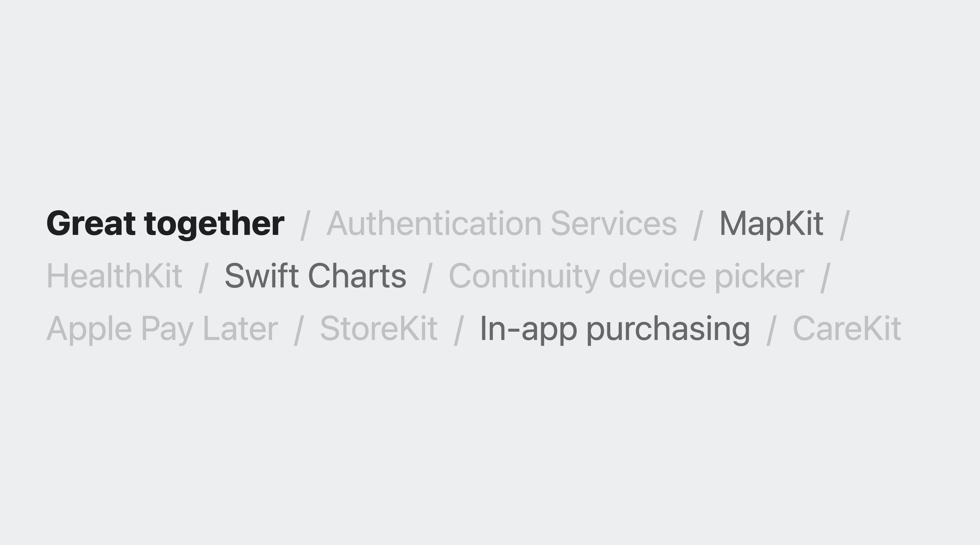This screenshot has width=980, height=545.
Task: Click the trailing slash after MapKit
Action: 845,225
